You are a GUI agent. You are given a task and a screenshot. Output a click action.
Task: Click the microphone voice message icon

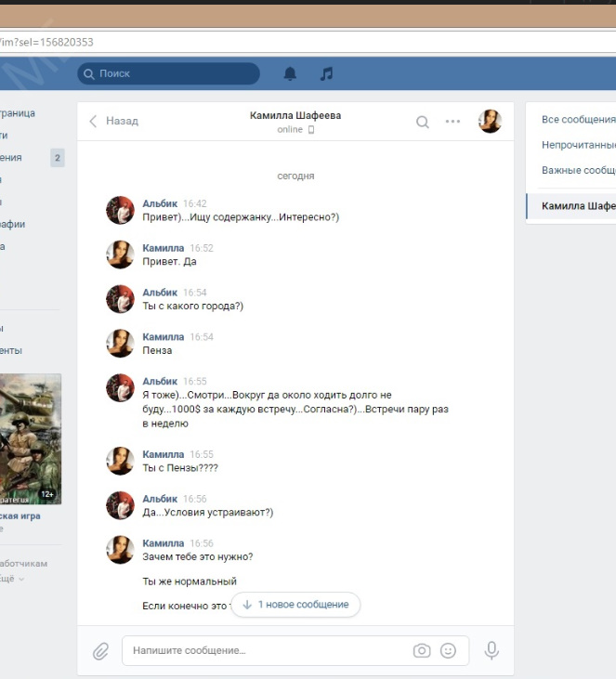(x=491, y=651)
